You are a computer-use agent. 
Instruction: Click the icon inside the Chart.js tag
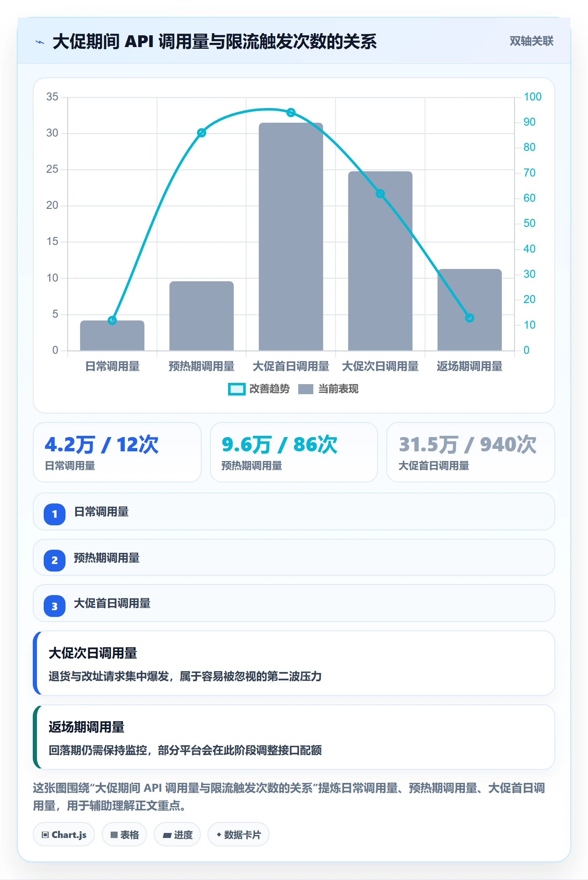tap(45, 835)
